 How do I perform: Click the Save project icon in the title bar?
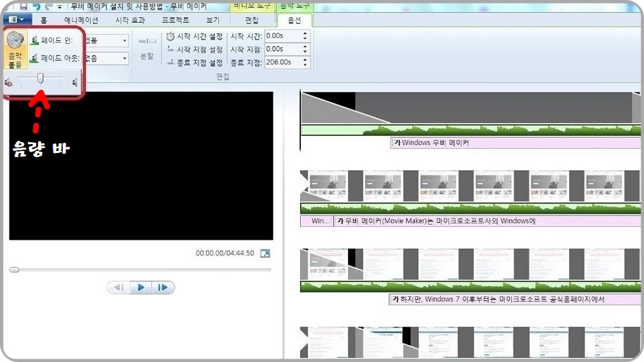tap(23, 5)
